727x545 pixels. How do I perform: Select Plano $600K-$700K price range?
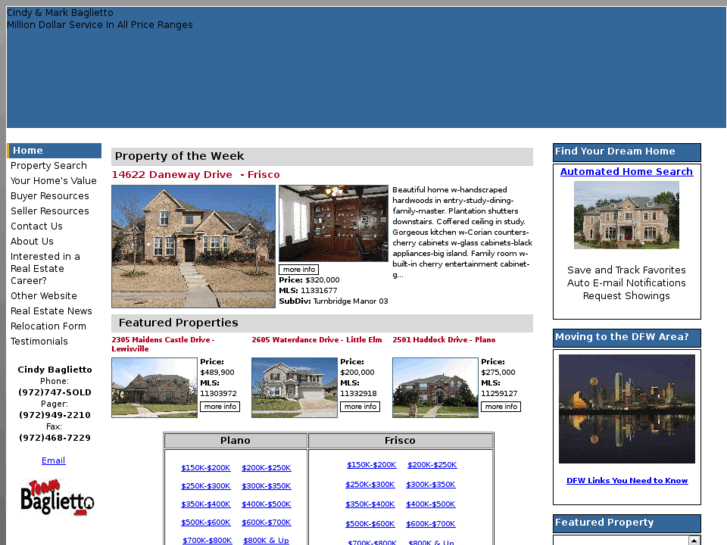pos(266,523)
